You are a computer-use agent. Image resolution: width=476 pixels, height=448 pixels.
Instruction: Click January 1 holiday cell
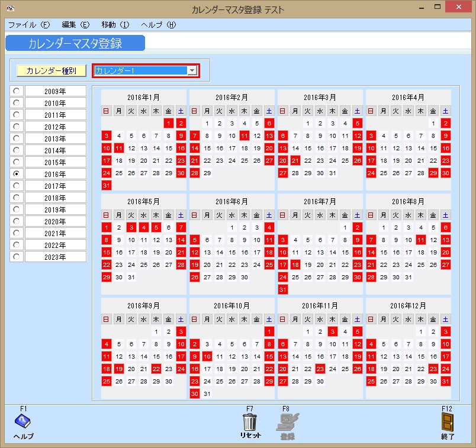tap(169, 123)
